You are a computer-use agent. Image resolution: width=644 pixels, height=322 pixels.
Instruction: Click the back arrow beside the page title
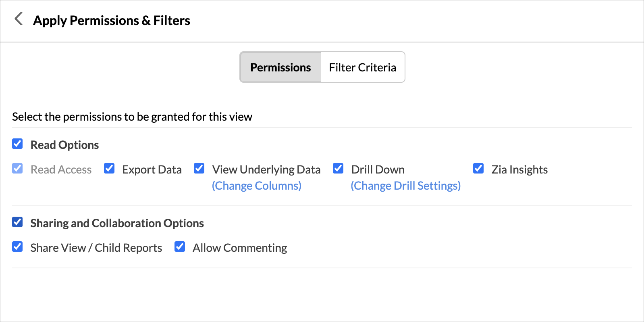coord(18,19)
